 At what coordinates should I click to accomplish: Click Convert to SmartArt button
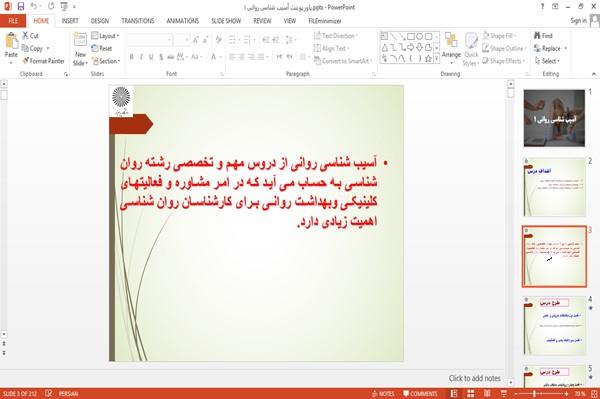tap(343, 61)
